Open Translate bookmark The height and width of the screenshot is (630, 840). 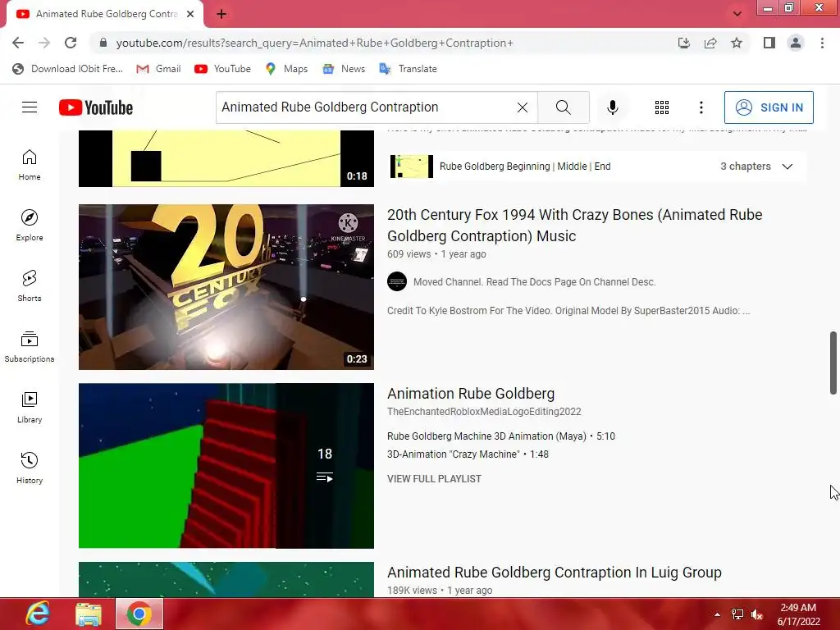coord(408,69)
